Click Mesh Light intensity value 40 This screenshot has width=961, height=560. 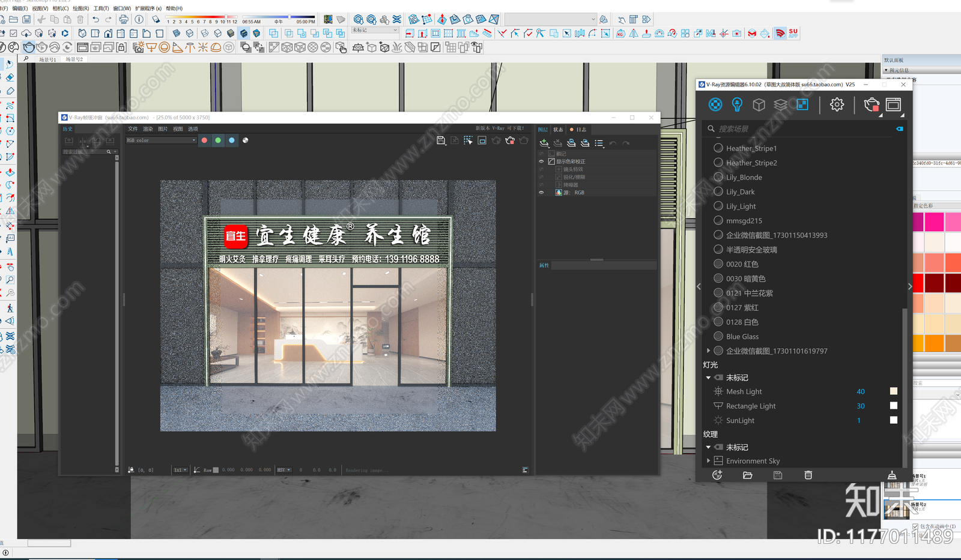tap(861, 391)
